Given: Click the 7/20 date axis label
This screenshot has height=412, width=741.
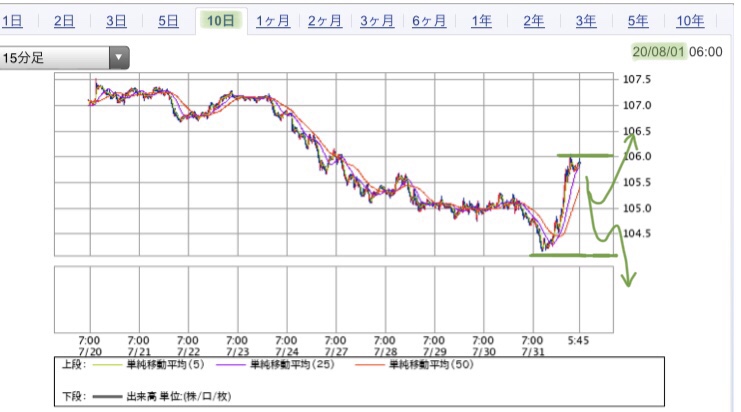Looking at the screenshot, I should click(x=90, y=351).
